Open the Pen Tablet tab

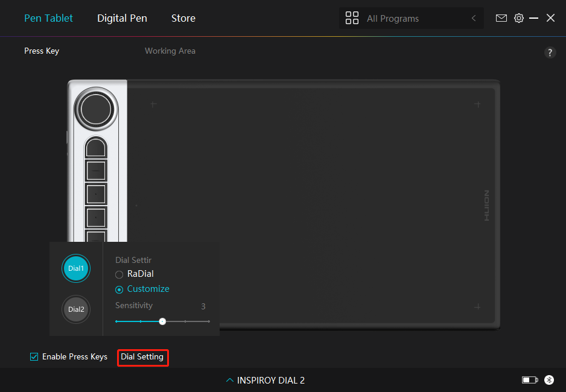[x=48, y=18]
